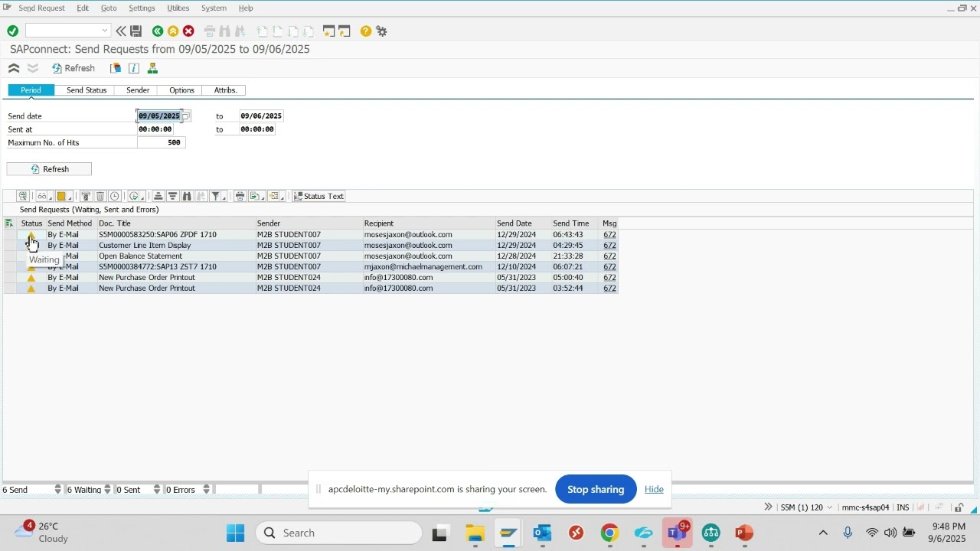The height and width of the screenshot is (551, 980).
Task: Open the Customize local layout gear icon
Action: 381,31
